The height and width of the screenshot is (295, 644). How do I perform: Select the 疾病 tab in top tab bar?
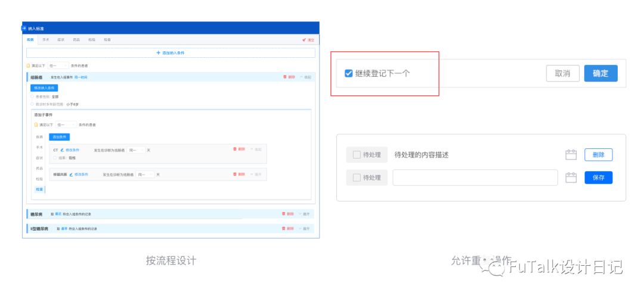point(30,40)
